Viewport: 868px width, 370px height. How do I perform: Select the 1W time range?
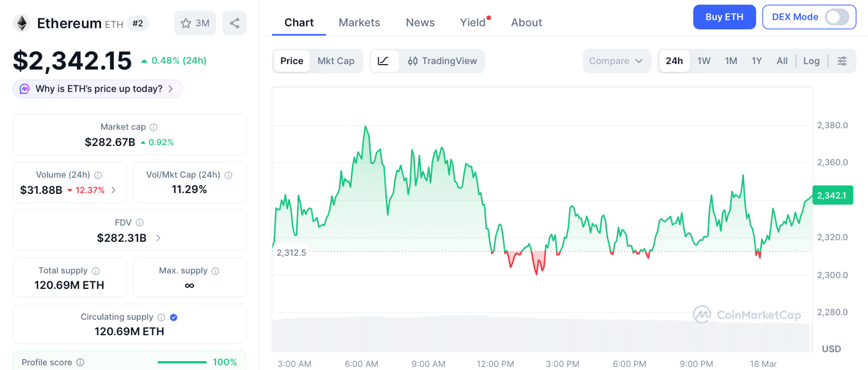[x=704, y=61]
